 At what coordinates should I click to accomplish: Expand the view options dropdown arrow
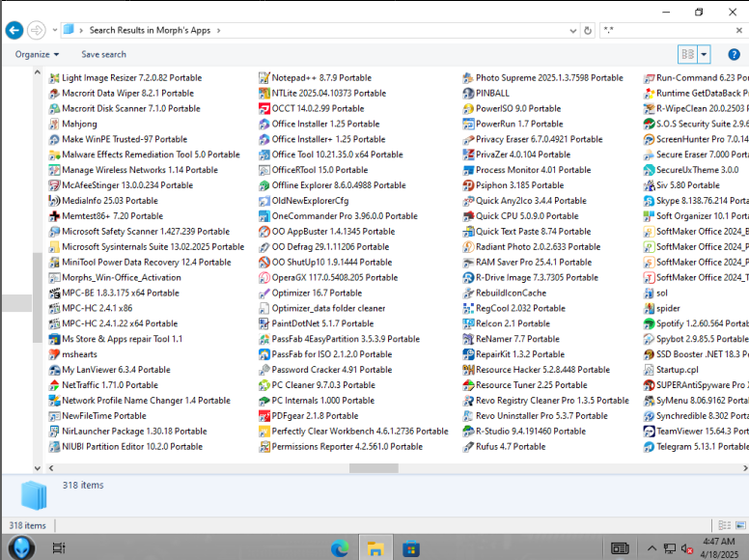point(704,54)
